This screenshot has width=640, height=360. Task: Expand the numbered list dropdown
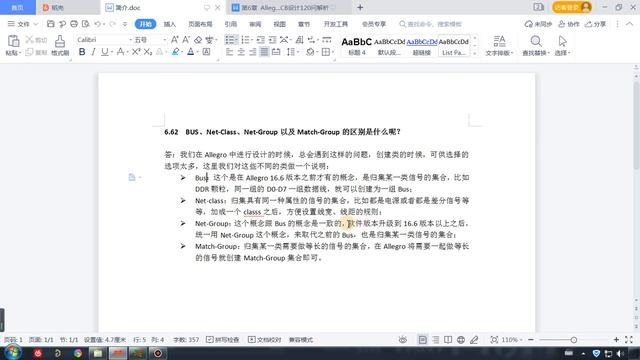252,40
